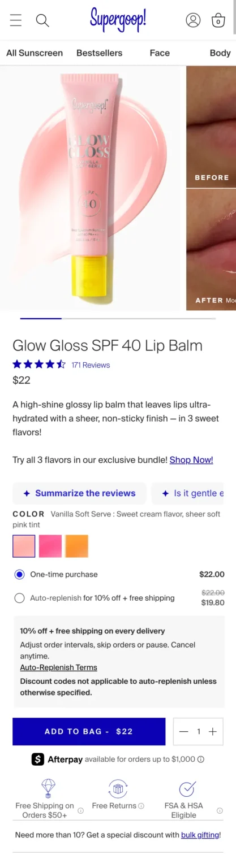
Task: Open the 171 Reviews link
Action: (x=91, y=365)
